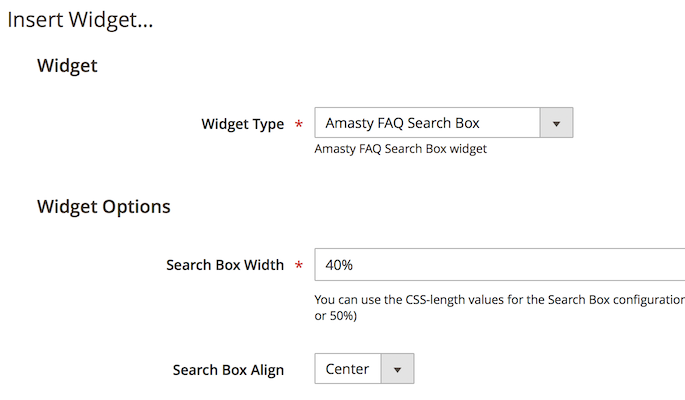Click the Widget section heading
This screenshot has width=685, height=400.
(x=67, y=66)
